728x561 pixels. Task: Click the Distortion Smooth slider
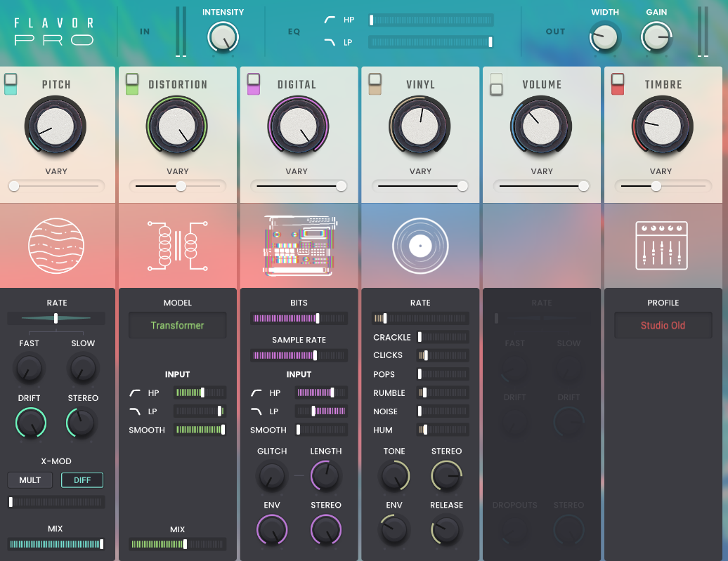coord(200,430)
